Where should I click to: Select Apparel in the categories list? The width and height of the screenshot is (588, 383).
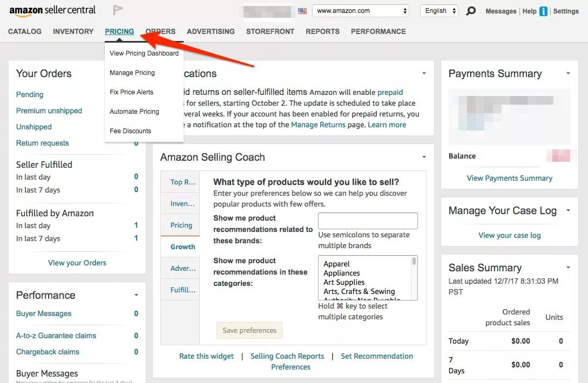tap(336, 264)
